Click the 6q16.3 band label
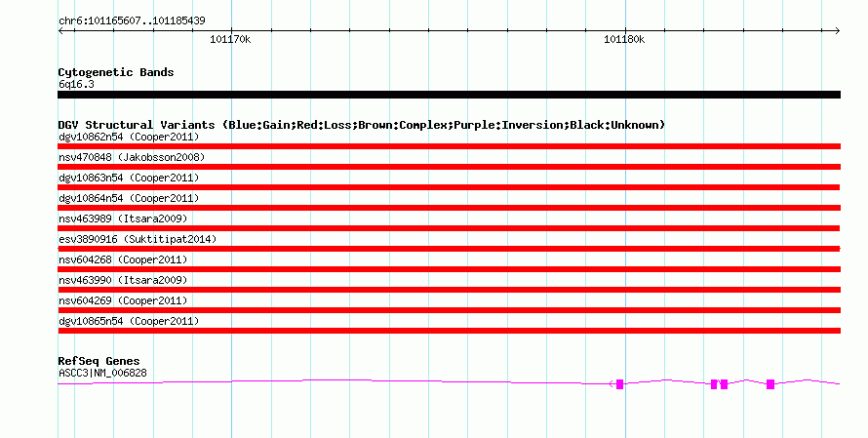The width and height of the screenshot is (868, 438). click(x=76, y=84)
